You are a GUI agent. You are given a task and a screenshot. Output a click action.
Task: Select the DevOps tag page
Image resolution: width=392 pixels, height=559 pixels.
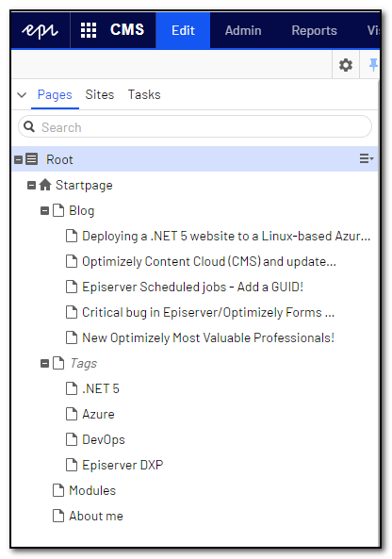[104, 440]
